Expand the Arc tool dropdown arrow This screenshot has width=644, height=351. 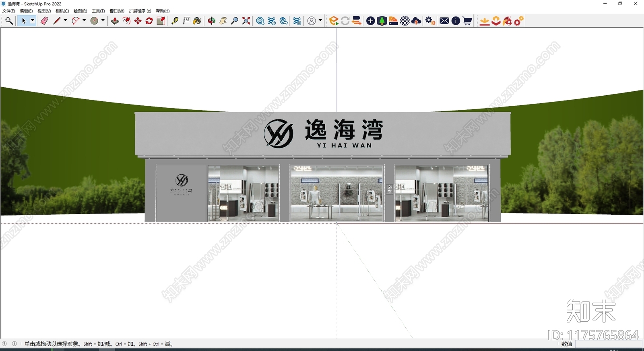[84, 21]
